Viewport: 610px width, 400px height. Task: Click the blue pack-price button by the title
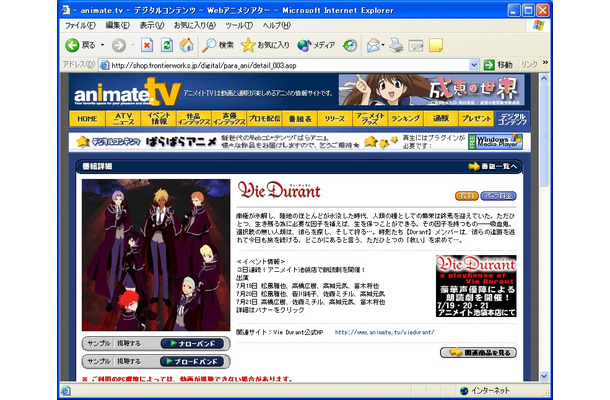tap(498, 196)
